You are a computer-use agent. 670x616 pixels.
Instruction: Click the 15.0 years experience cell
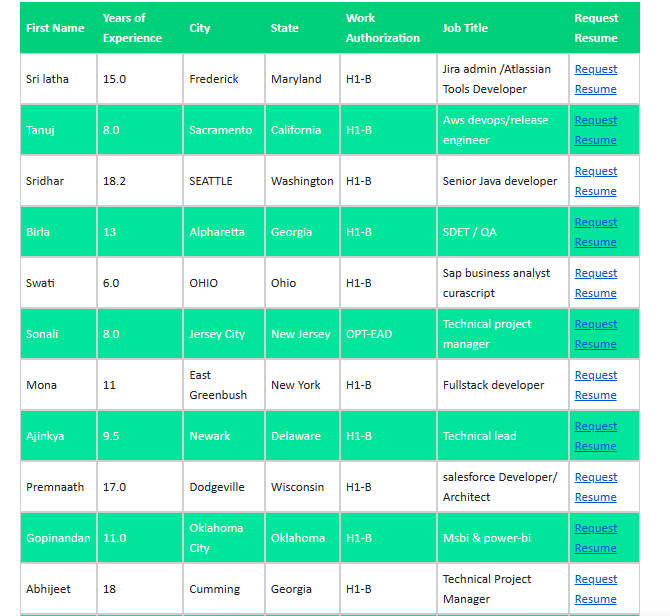(140, 79)
